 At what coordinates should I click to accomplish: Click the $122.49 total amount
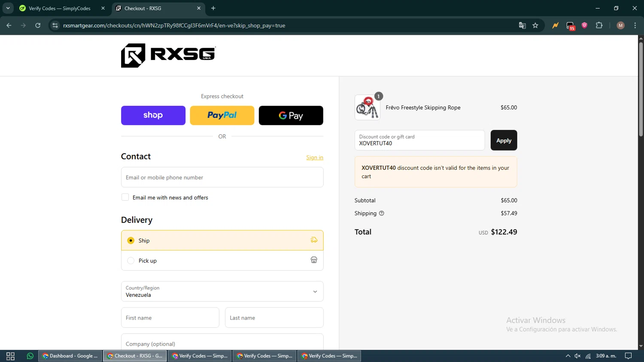coord(504,232)
